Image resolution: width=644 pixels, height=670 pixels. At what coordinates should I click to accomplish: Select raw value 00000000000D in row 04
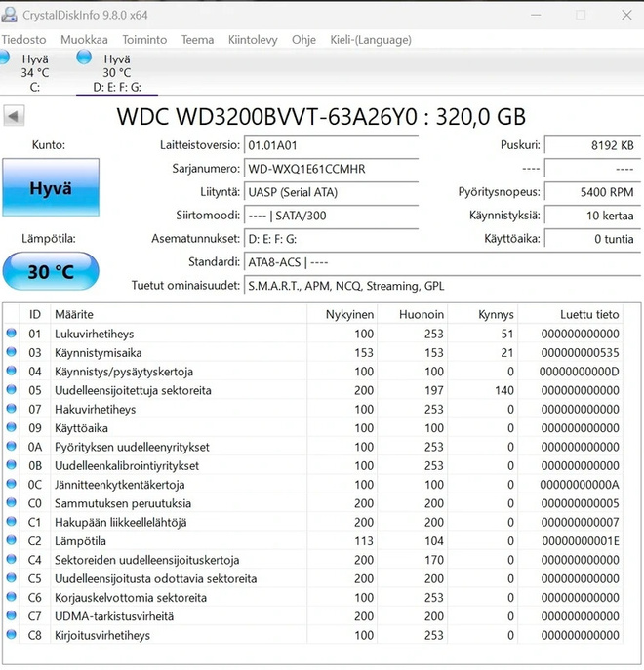pyautogui.click(x=579, y=372)
